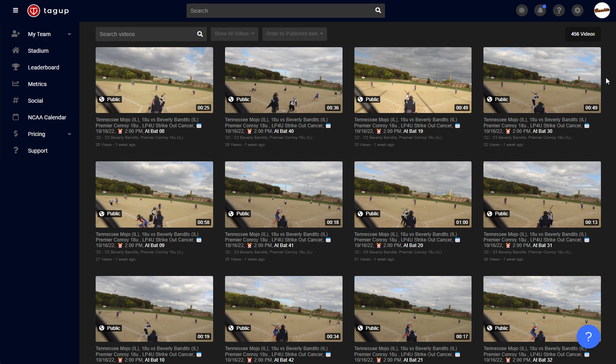Click the calendar icon under the At Bat 08 video

(x=199, y=126)
